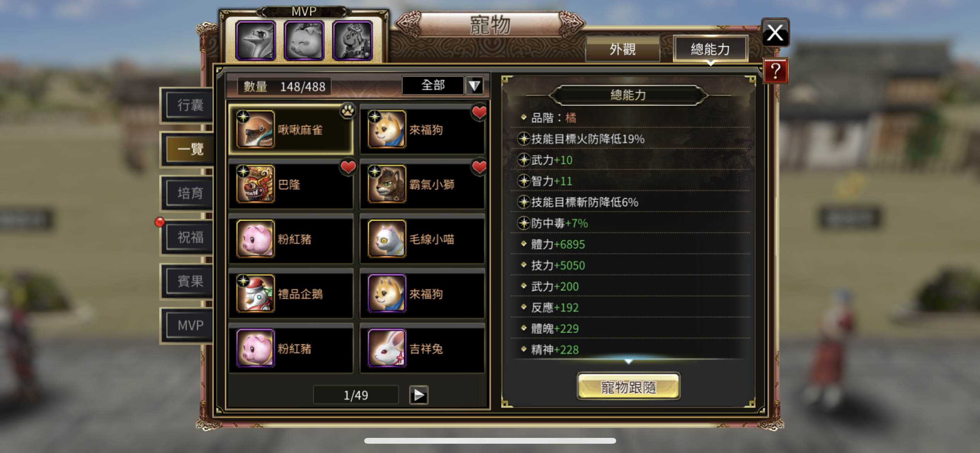Viewport: 980px width, 453px height.
Task: Open the red question mark help icon
Action: click(776, 71)
